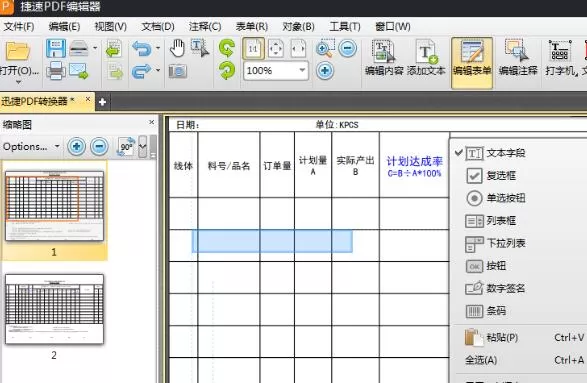
Task: Select the 编辑注释 tool
Action: coord(518,58)
